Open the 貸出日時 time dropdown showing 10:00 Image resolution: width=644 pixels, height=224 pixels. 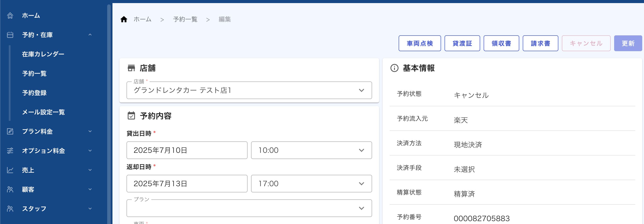pyautogui.click(x=311, y=150)
